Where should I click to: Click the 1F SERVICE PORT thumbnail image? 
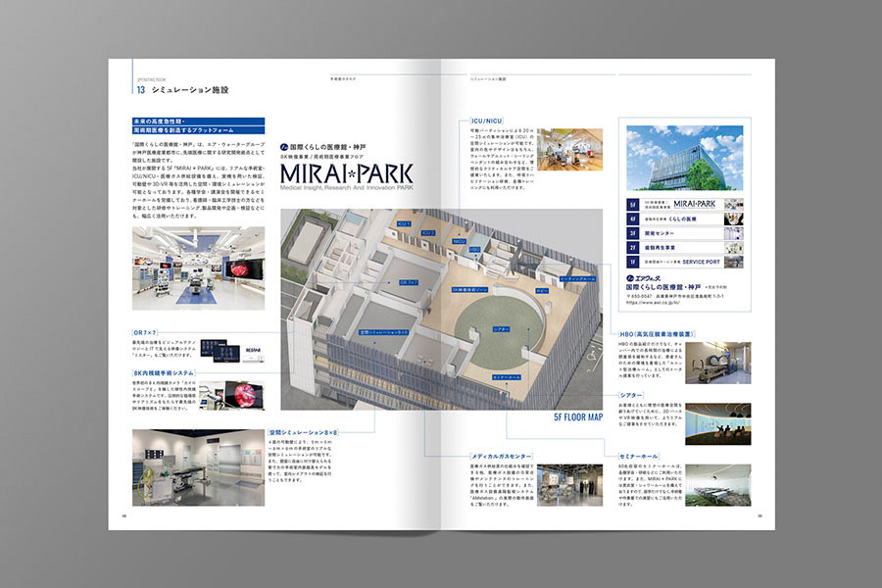(x=733, y=262)
